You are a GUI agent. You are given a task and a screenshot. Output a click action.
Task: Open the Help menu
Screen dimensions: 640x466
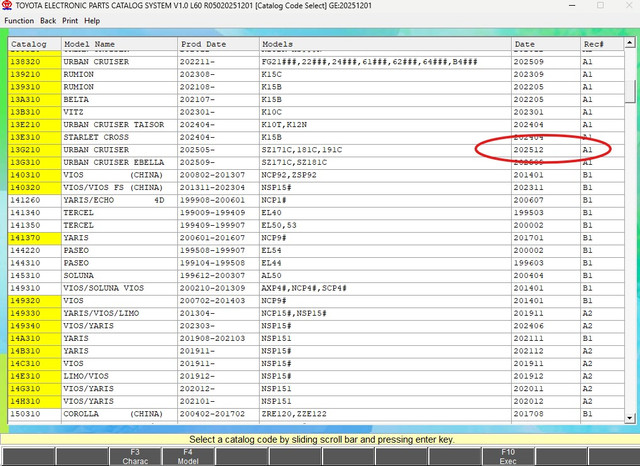(x=92, y=21)
